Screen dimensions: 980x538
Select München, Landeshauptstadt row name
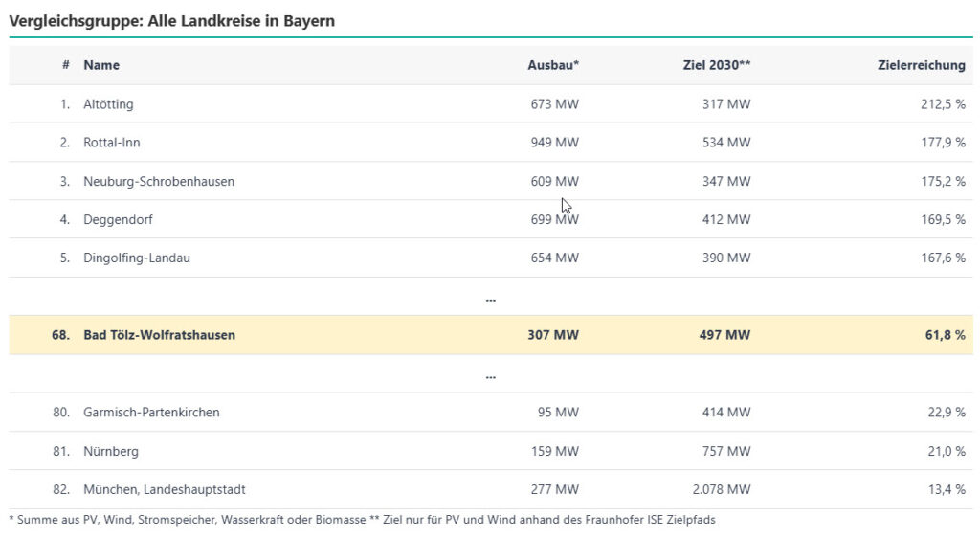pos(165,489)
